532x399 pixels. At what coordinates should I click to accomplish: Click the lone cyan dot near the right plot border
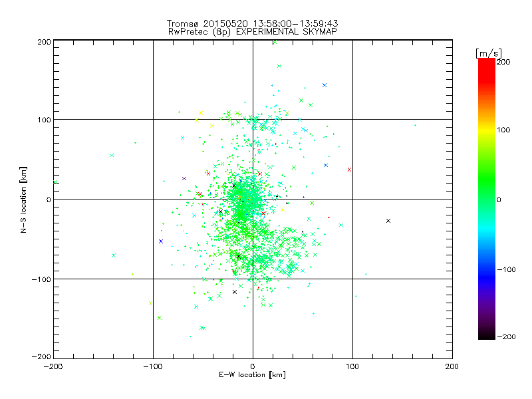[x=415, y=126]
